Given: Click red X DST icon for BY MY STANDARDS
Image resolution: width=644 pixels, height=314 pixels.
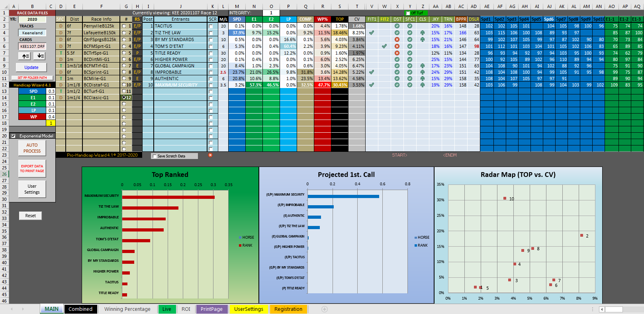Looking at the screenshot, I should coord(397,39).
